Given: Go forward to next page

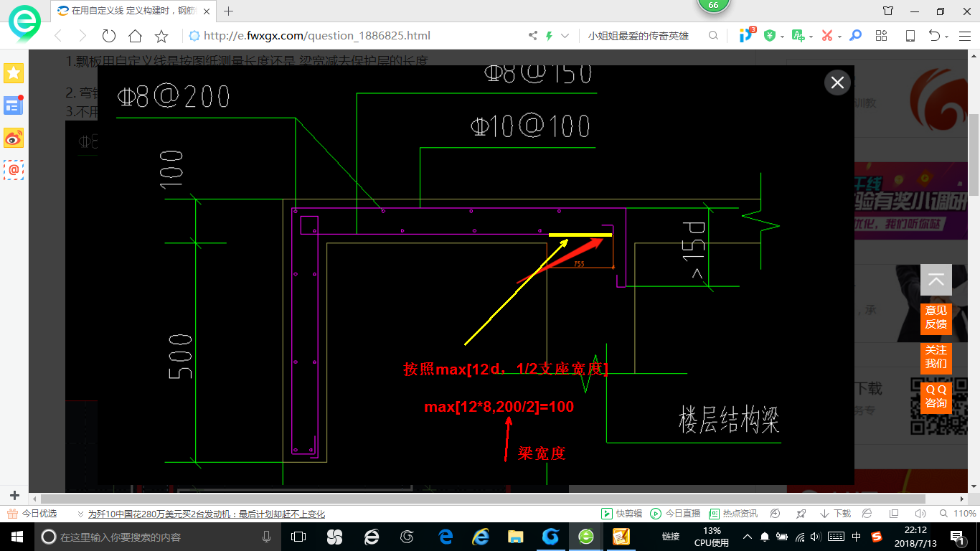Looking at the screenshot, I should pos(83,36).
